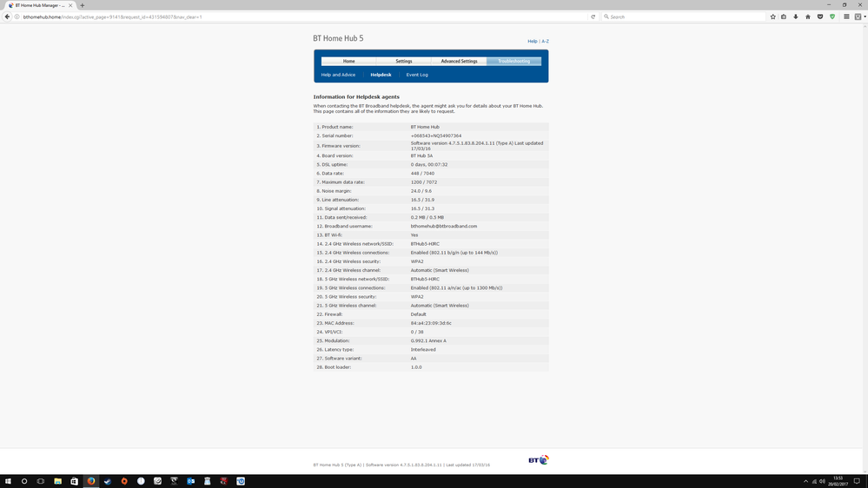Click the green shield extension icon

click(x=832, y=16)
